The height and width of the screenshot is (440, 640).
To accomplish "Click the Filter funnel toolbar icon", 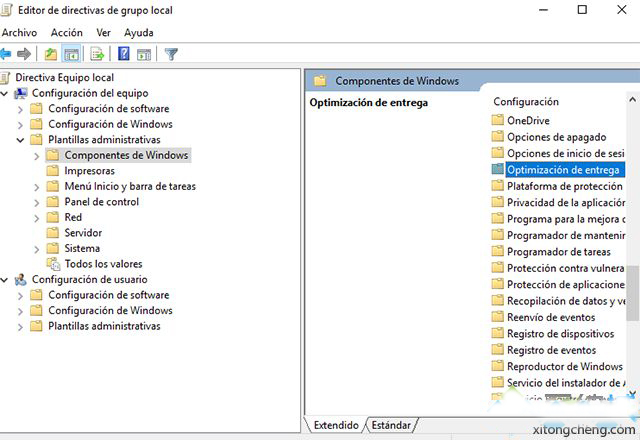I will (171, 54).
